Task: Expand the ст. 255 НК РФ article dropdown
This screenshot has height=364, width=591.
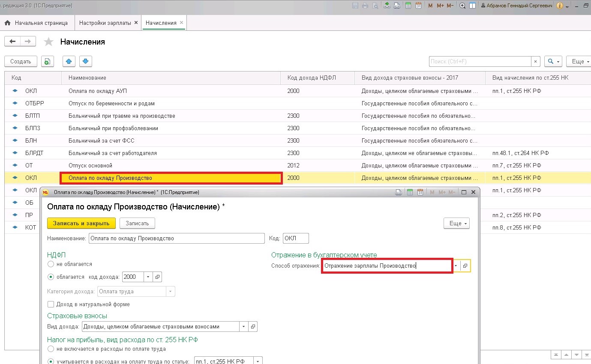Action: click(x=258, y=361)
